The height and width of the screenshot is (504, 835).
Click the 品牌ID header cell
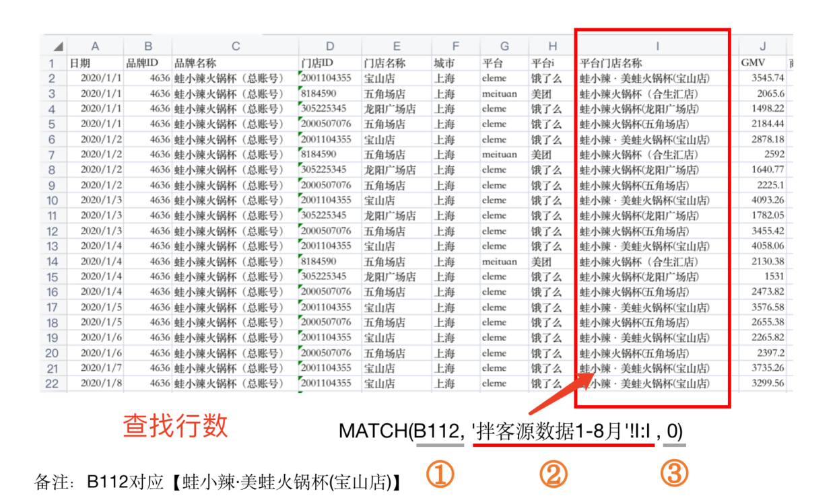(x=148, y=63)
